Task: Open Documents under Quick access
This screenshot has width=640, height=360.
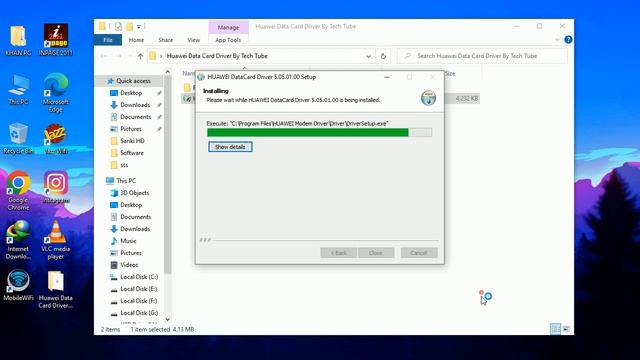Action: pyautogui.click(x=135, y=117)
